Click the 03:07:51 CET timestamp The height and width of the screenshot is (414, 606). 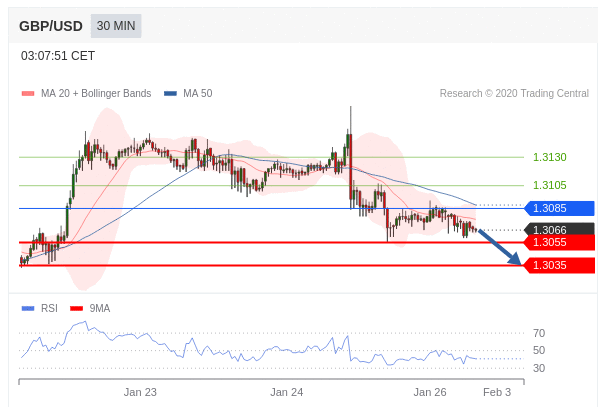tap(58, 56)
